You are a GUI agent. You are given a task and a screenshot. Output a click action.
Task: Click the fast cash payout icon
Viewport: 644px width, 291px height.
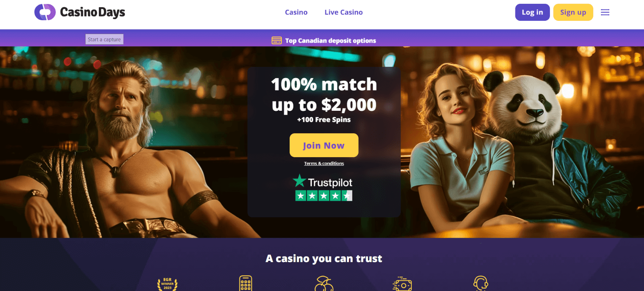point(402,284)
